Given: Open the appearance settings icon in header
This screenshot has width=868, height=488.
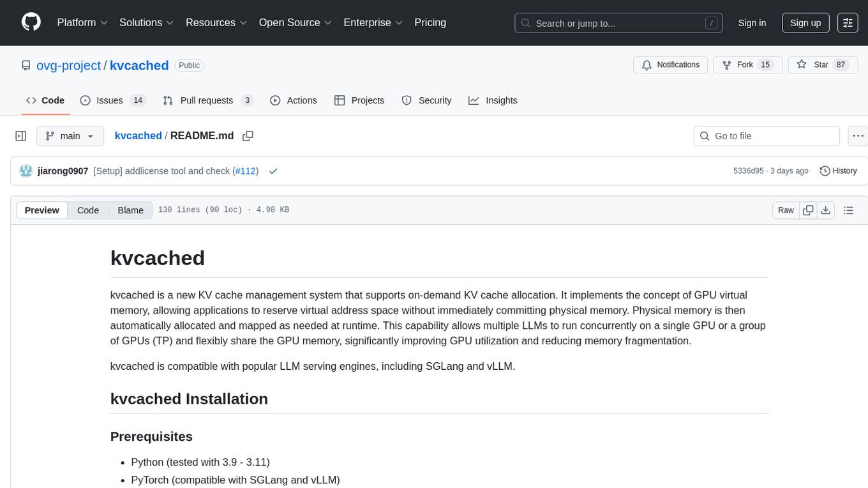Looking at the screenshot, I should click(848, 23).
